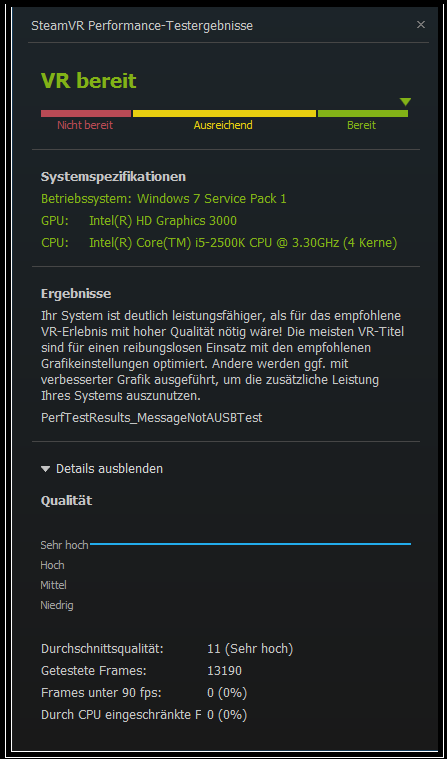
Task: Click the yellow 'Ausreichend' bar segment
Action: point(224,113)
